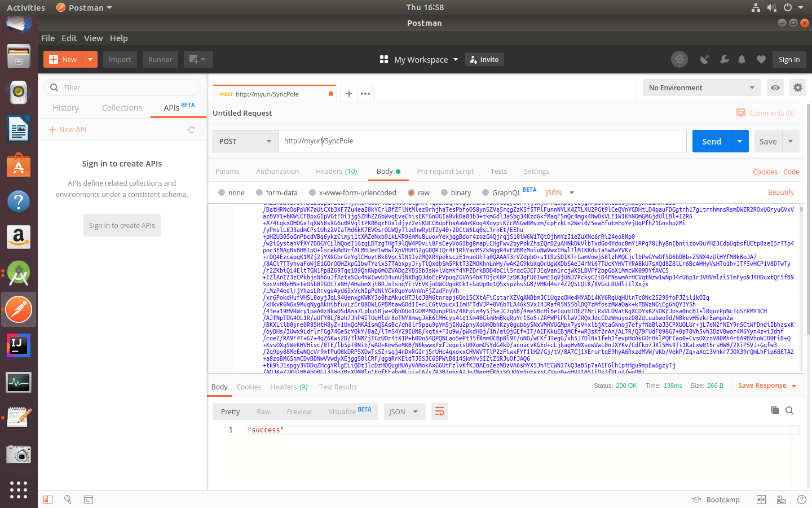Open the new window/tab toolbar icon
The image size is (812, 508).
pos(197,59)
